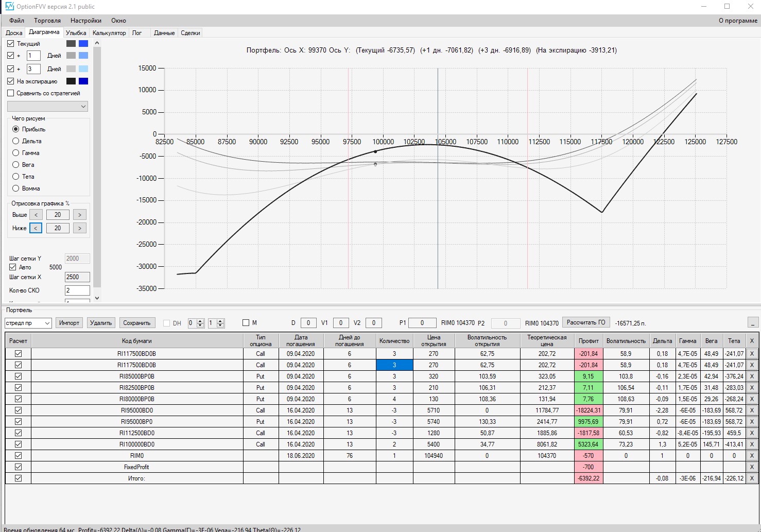Screen dimensions: 761x532
Task: Click the blue color swatch for Текущий
Action: 83,44
